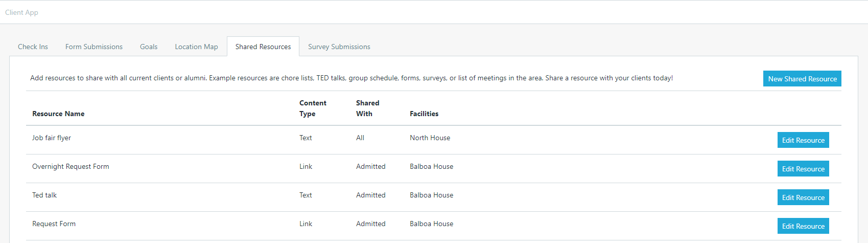868x243 pixels.
Task: Open the Goals tab
Action: pyautogui.click(x=149, y=47)
